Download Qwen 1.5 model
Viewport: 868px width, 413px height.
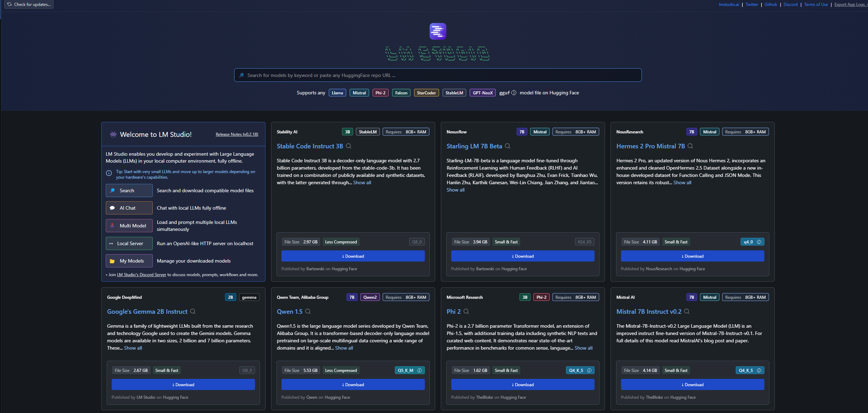click(x=353, y=385)
